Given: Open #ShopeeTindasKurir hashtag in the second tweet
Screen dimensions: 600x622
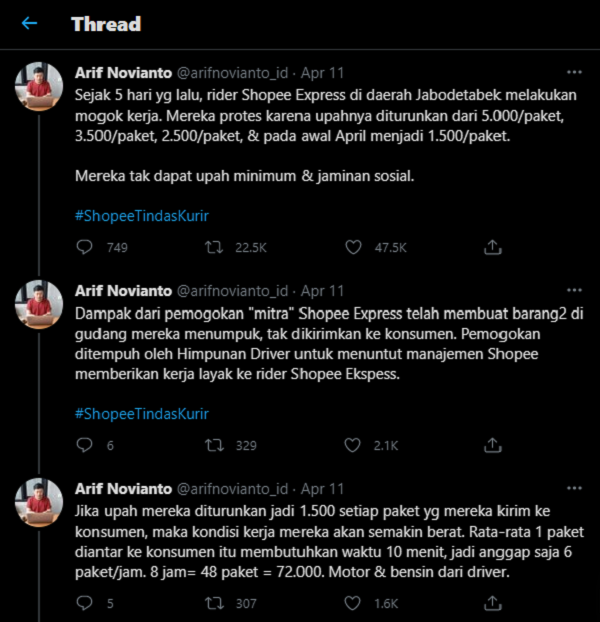Looking at the screenshot, I should click(x=142, y=414).
